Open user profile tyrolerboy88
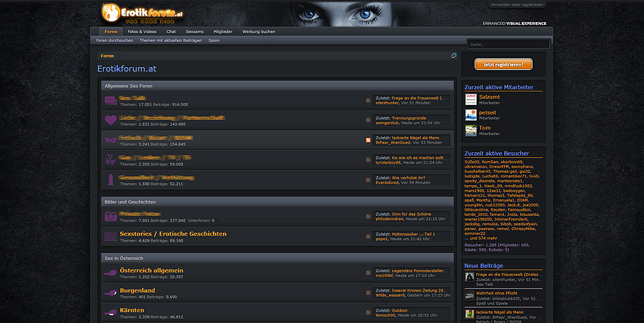This screenshot has height=323, width=644. click(x=388, y=162)
